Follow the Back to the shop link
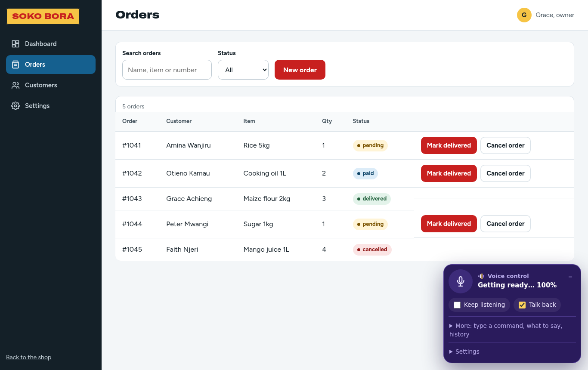Viewport: 588px width, 370px height. tap(28, 357)
